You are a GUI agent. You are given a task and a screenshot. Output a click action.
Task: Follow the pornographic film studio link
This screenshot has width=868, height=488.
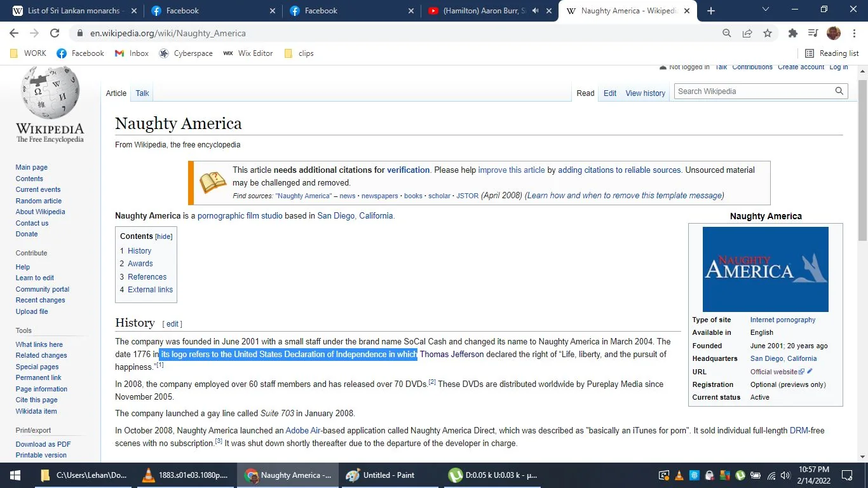[240, 216]
